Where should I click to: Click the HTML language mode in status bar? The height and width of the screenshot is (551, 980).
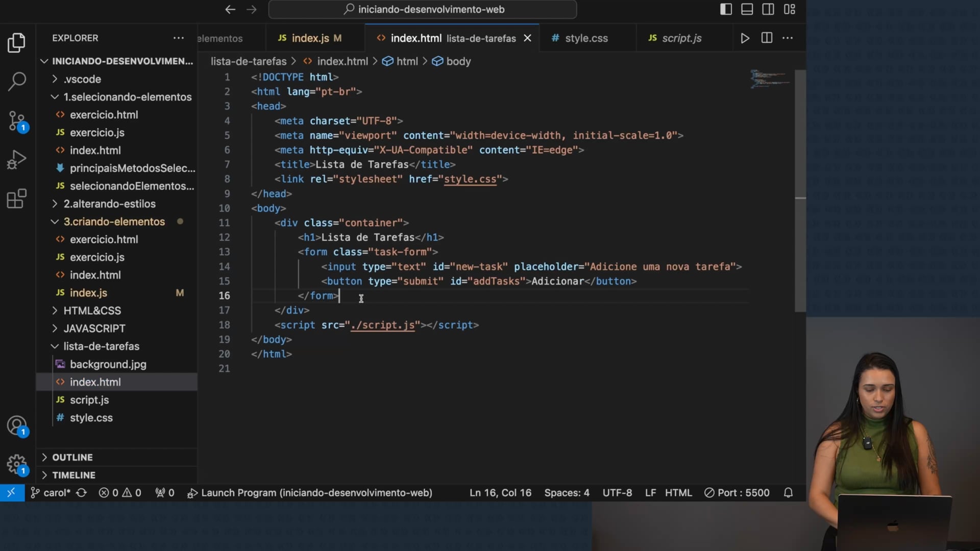click(x=678, y=493)
